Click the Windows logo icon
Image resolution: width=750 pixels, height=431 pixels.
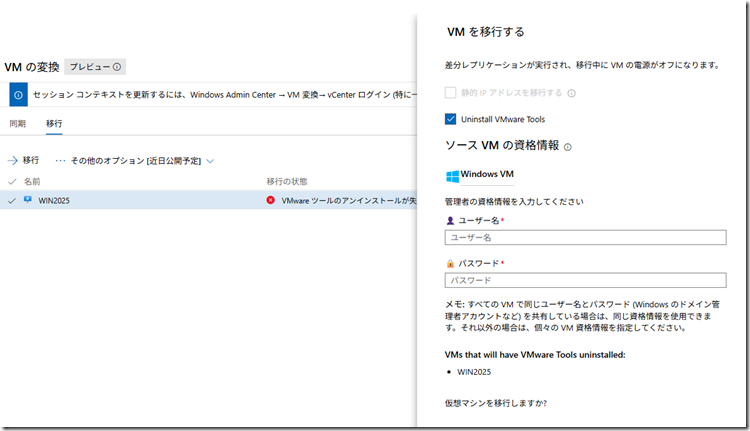point(452,175)
